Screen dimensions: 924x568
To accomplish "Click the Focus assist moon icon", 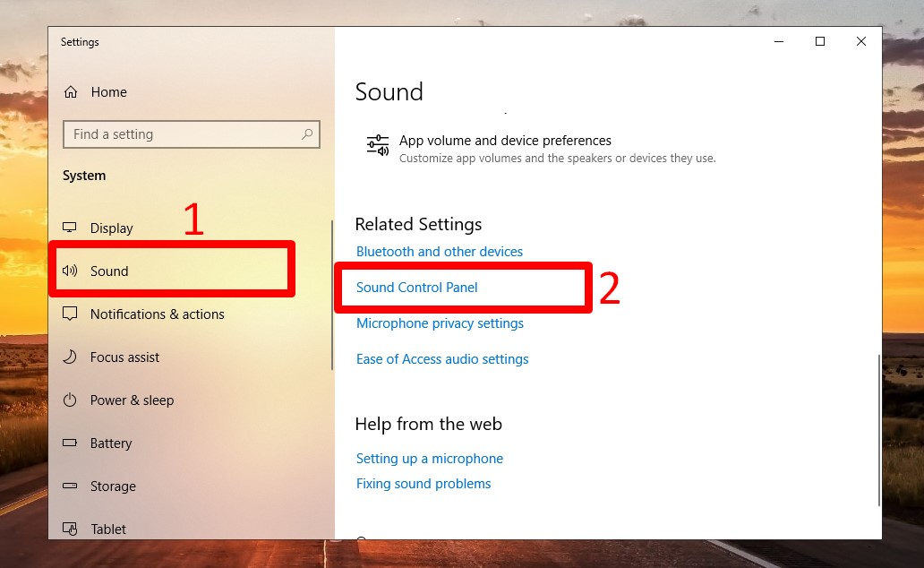I will coord(70,357).
